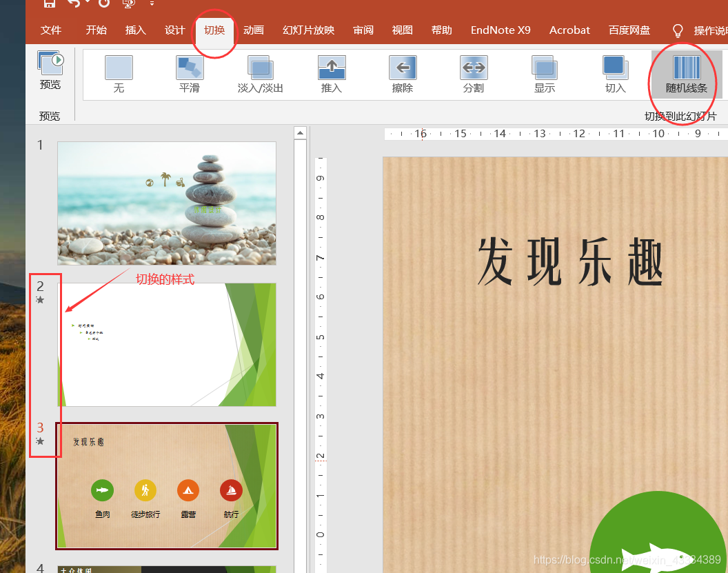
Task: Apply the 推入 push transition
Action: pos(332,74)
